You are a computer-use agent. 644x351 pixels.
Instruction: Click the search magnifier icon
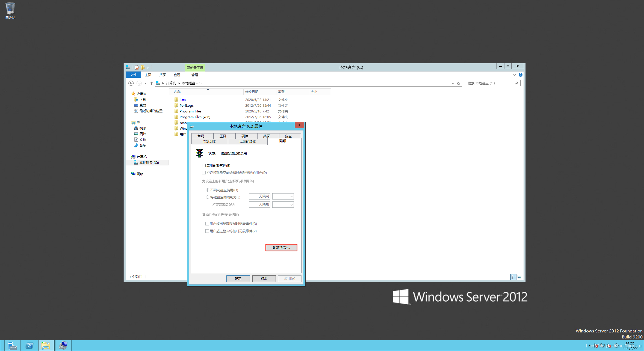pyautogui.click(x=516, y=83)
